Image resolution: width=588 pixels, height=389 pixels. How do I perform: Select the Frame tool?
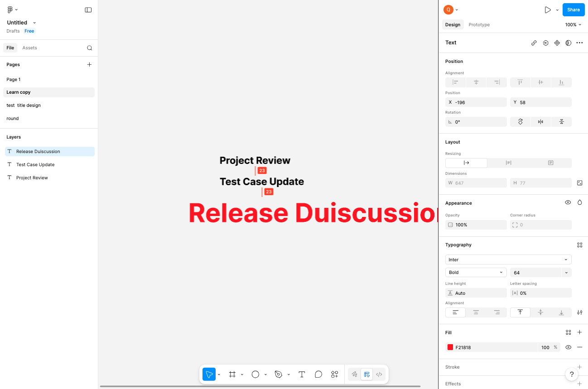232,375
